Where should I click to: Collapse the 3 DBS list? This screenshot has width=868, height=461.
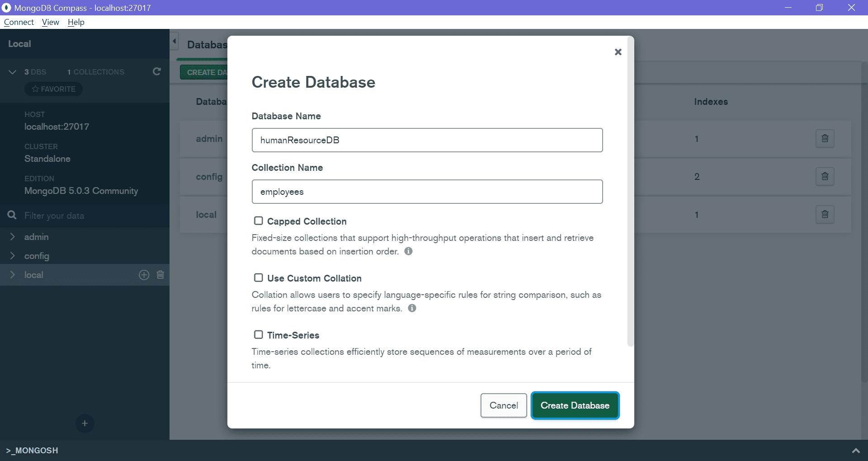[12, 71]
